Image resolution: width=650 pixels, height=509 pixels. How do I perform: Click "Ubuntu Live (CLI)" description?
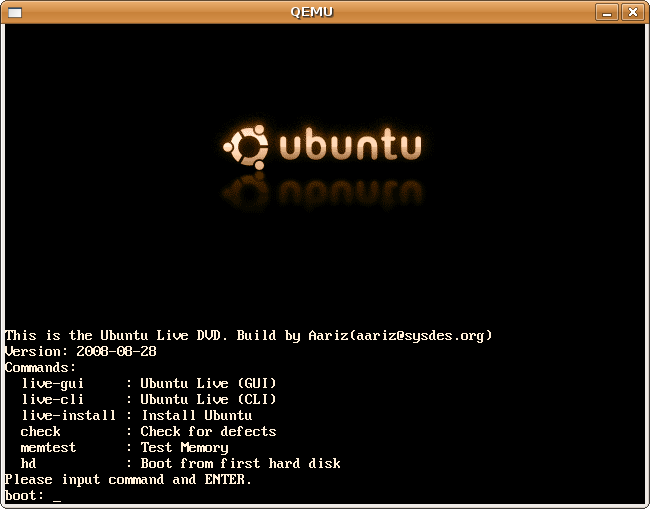coord(208,399)
